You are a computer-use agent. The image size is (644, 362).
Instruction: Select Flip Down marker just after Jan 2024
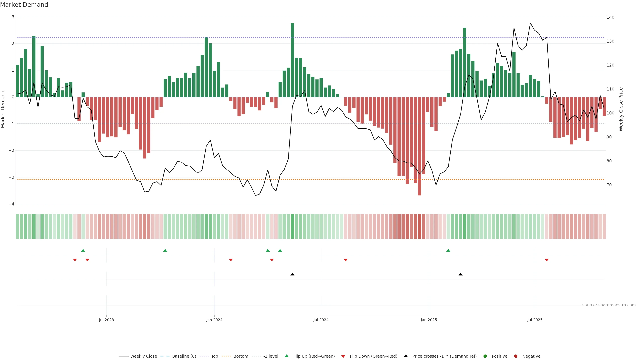(x=231, y=260)
